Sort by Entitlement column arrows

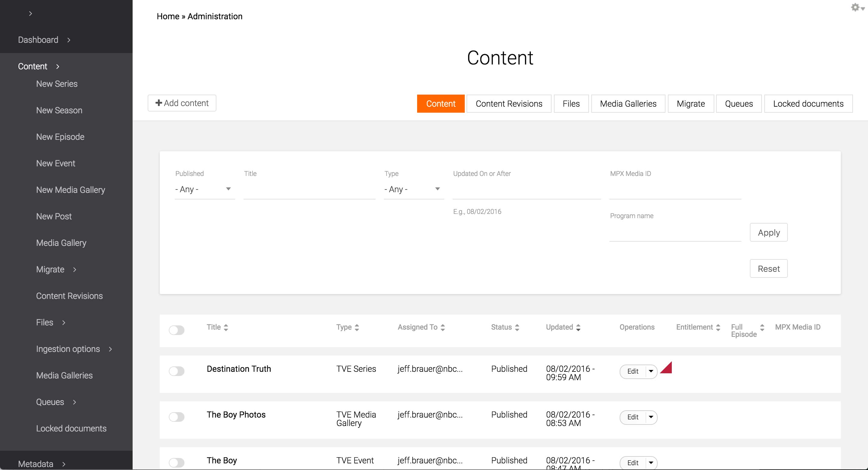click(718, 327)
